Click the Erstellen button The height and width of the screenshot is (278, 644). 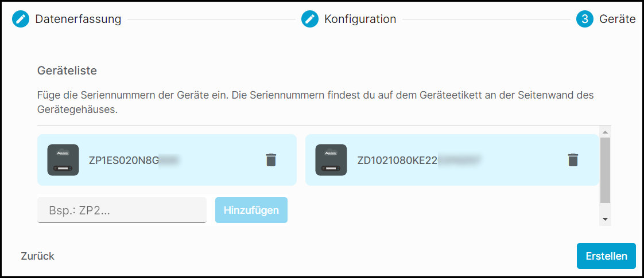click(606, 256)
